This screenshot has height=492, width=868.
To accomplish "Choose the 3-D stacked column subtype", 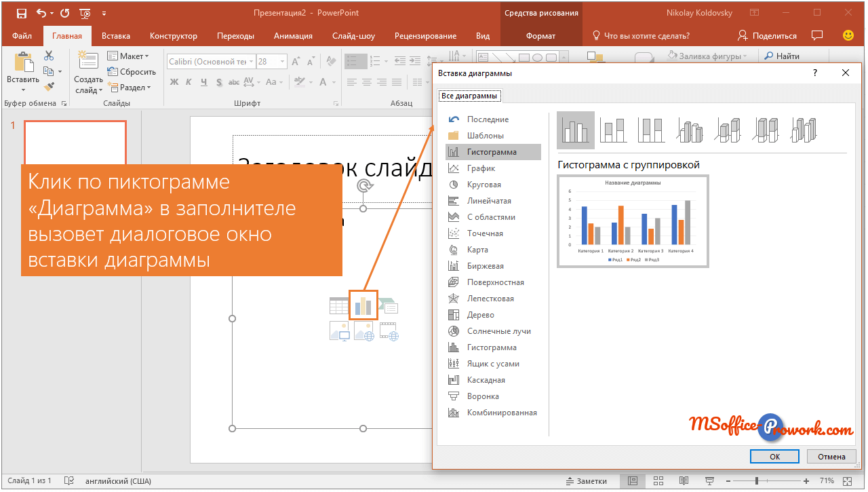I will (x=727, y=130).
